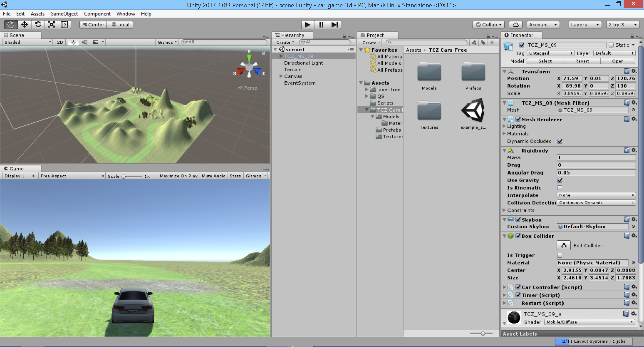Viewport: 644px width, 347px height.
Task: Open the Shaded draw mode dropdown
Action: click(x=28, y=42)
